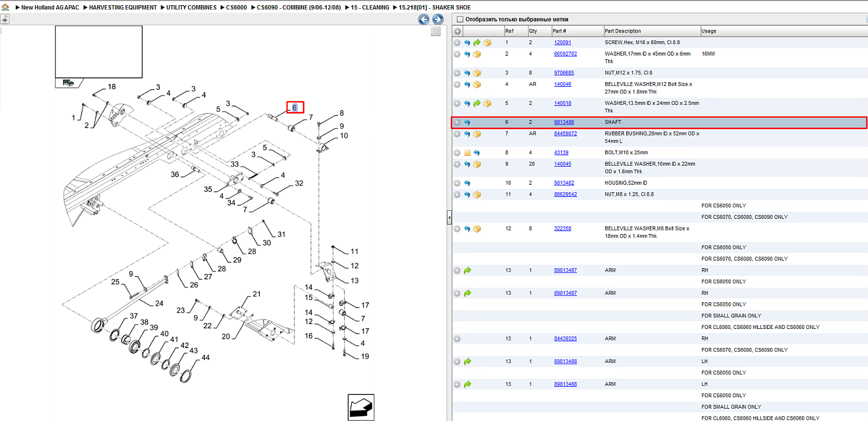Collapse the diagram pane with the splitter arrow
Viewport: 868px width, 421px height.
point(448,218)
